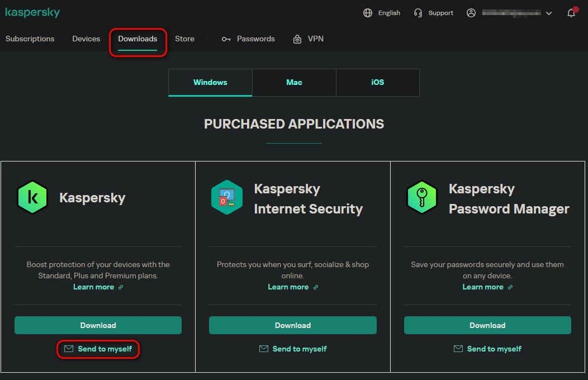The width and height of the screenshot is (588, 380).
Task: Download Kaspersky Internet Security
Action: 293,325
